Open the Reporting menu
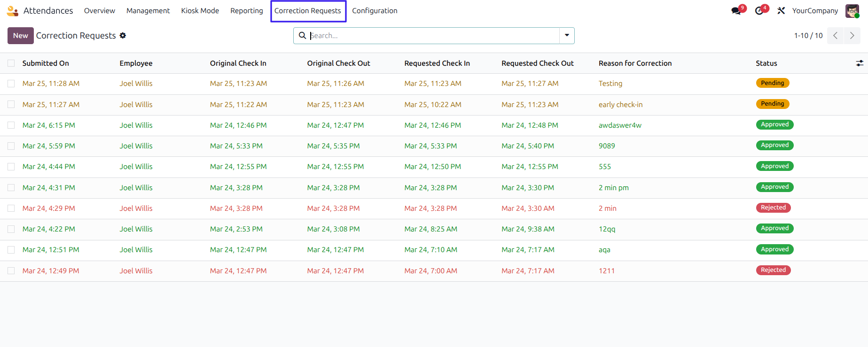The height and width of the screenshot is (347, 868). click(247, 11)
